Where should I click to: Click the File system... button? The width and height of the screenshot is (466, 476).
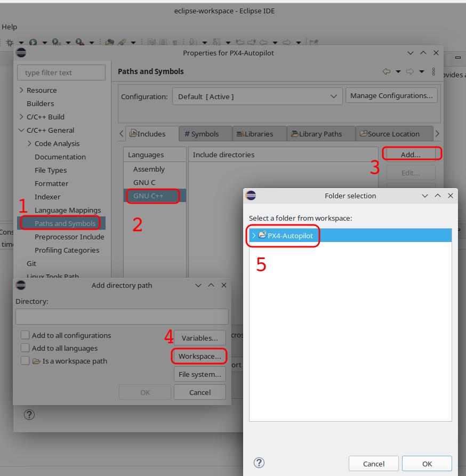click(200, 374)
